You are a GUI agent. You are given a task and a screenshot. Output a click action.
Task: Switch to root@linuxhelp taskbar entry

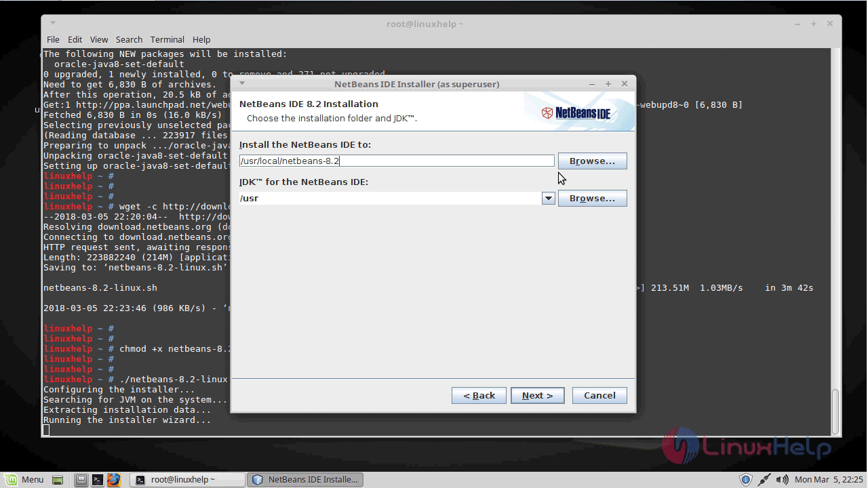(187, 479)
